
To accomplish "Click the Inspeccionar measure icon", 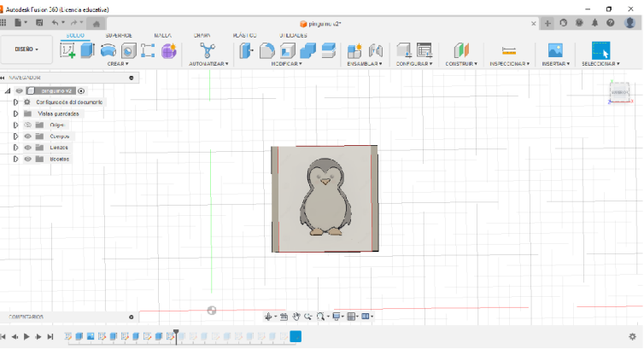I will pos(509,51).
